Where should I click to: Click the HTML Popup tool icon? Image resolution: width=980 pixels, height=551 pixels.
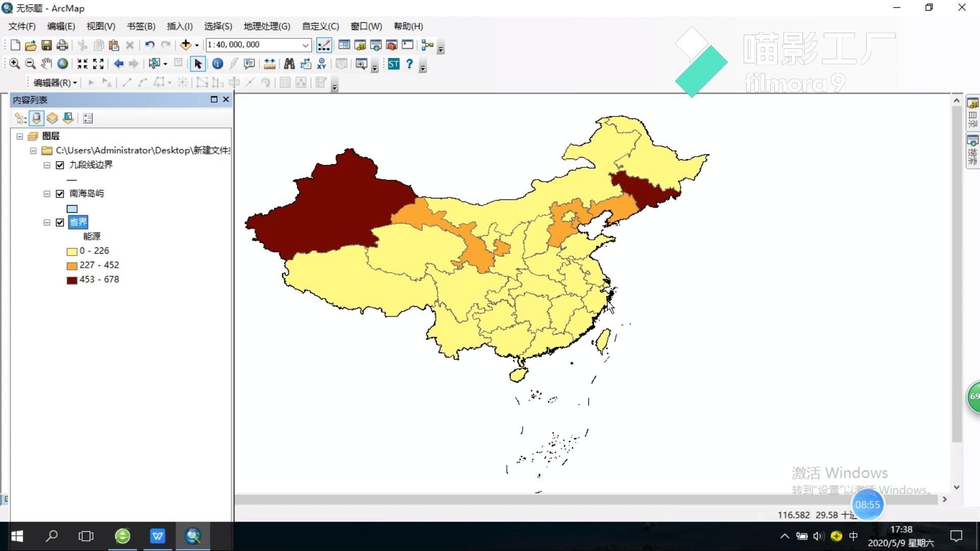point(250,64)
